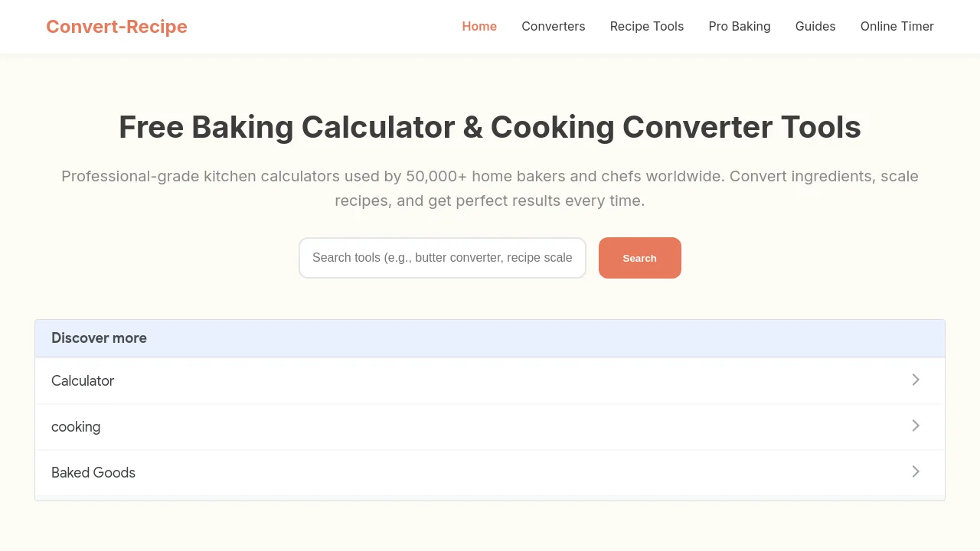Launch the Online Timer page
This screenshot has width=980, height=551.
tap(897, 27)
